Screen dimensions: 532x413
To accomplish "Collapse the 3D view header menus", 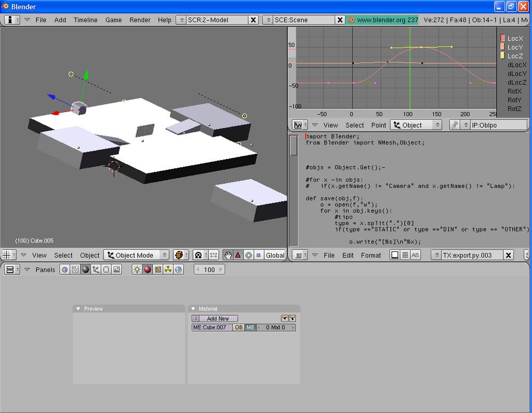I will click(23, 255).
